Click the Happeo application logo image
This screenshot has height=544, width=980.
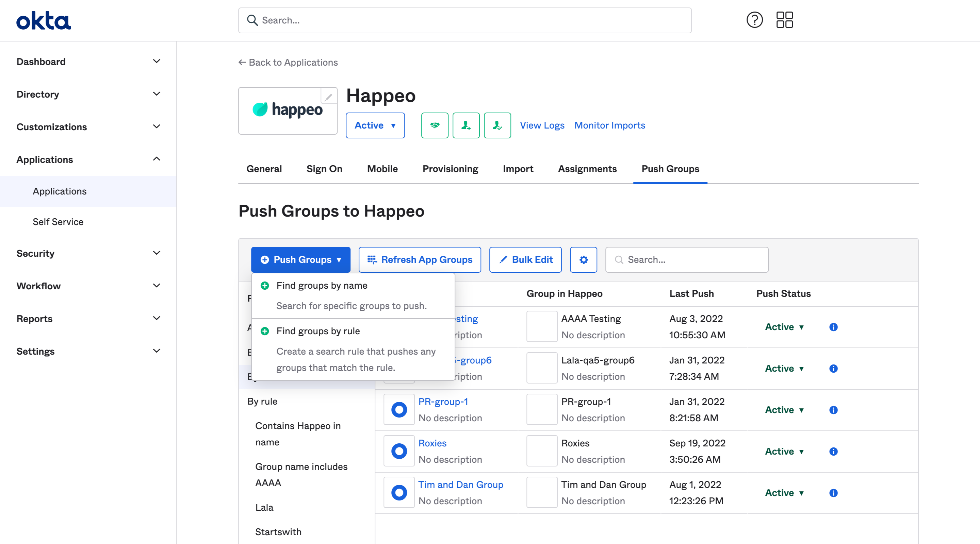tap(288, 110)
